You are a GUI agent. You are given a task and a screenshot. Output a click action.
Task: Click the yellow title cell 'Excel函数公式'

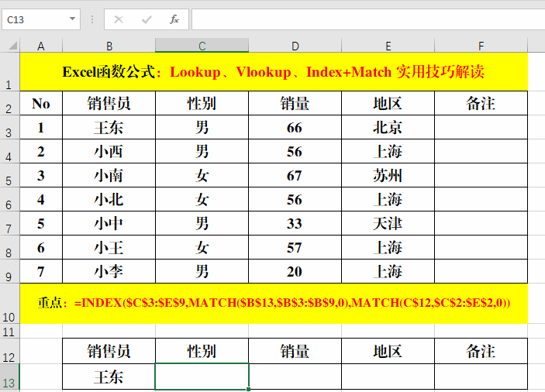coord(274,72)
